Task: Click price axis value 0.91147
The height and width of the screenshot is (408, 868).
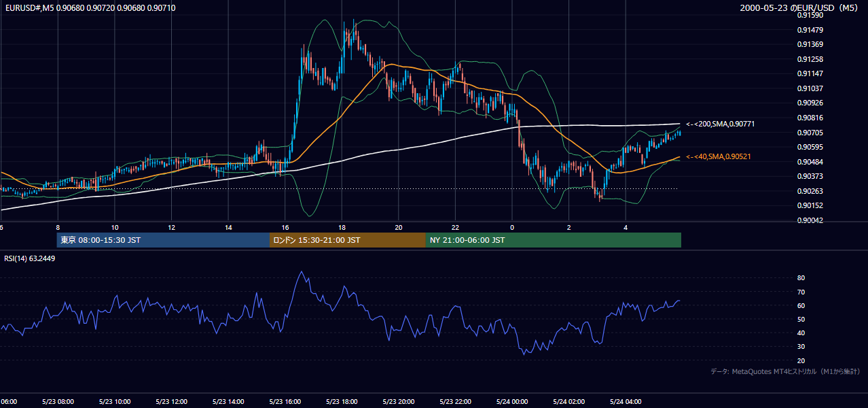Action: [x=810, y=73]
